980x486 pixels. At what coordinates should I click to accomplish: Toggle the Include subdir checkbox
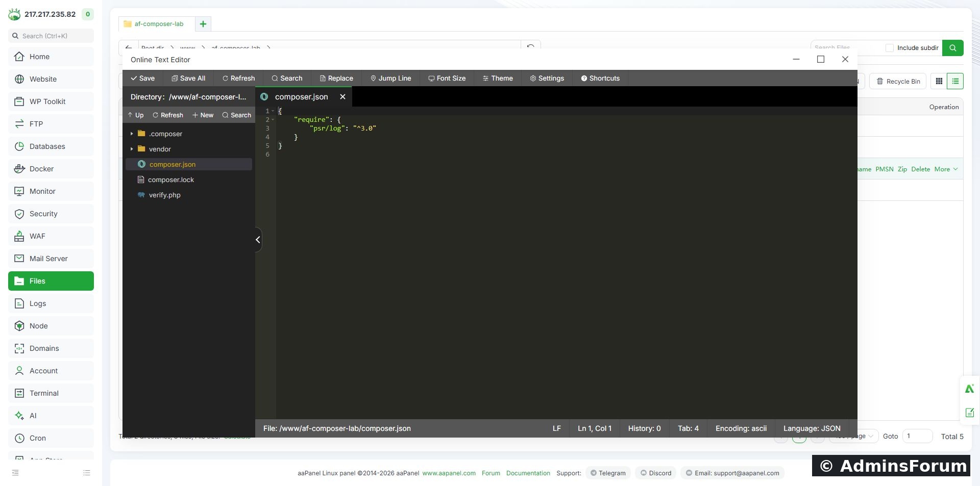[x=890, y=48]
